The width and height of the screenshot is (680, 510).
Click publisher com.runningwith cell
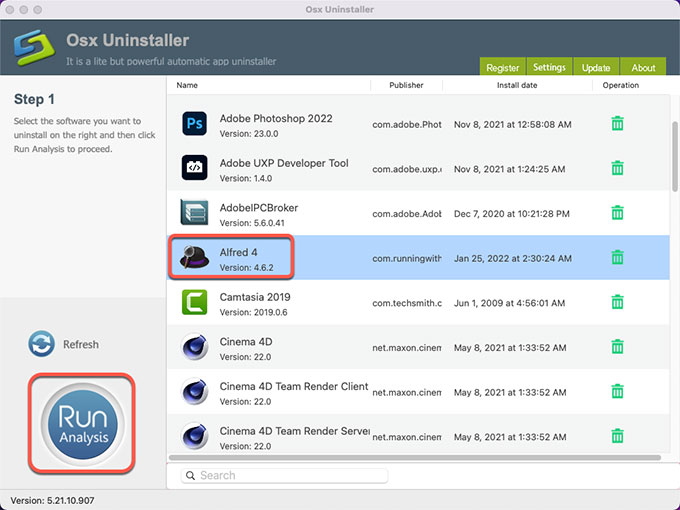click(x=407, y=258)
